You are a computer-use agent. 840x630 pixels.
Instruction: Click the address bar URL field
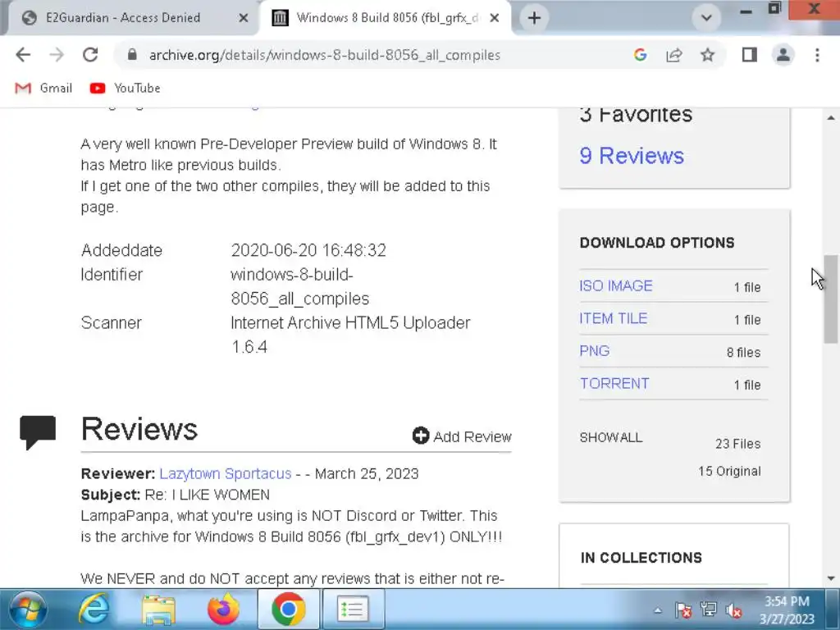click(x=325, y=55)
